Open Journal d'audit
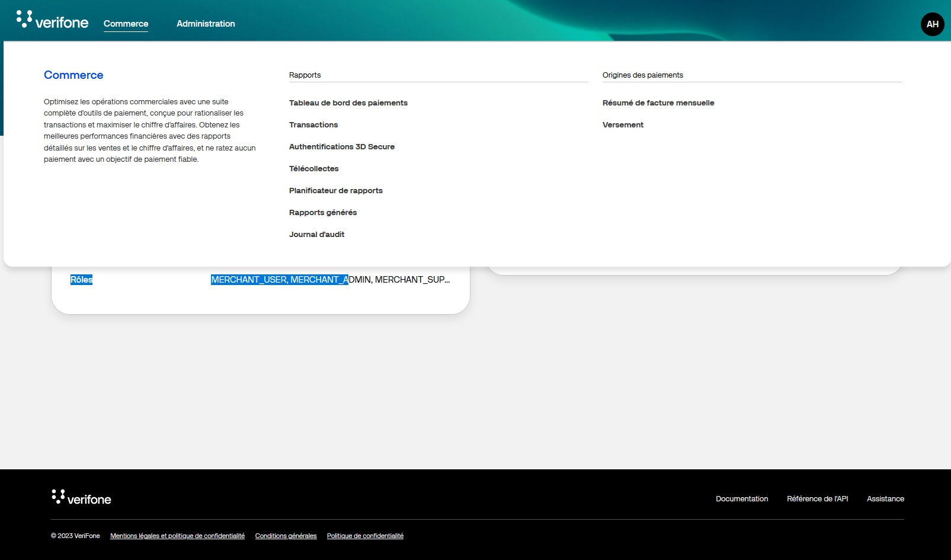The image size is (951, 560). click(316, 235)
